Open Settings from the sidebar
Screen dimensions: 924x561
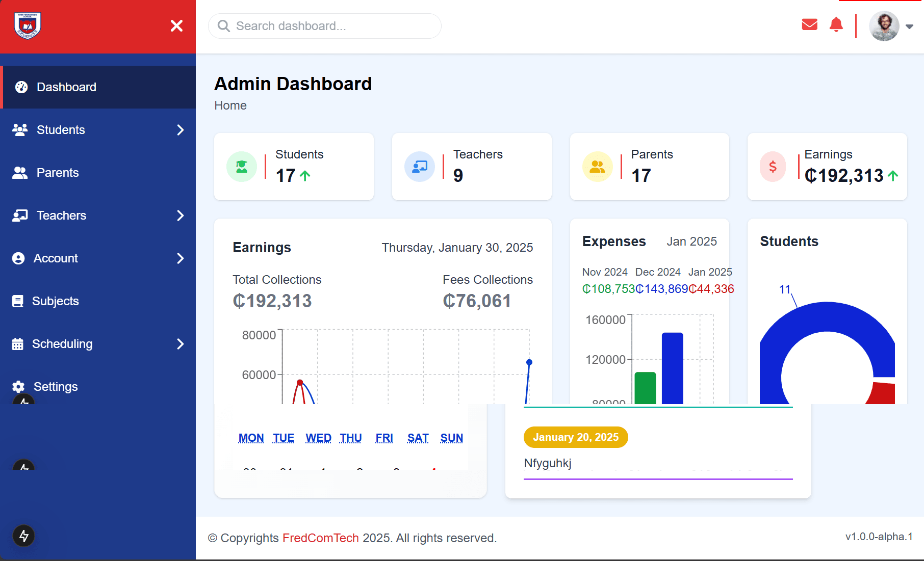[55, 387]
